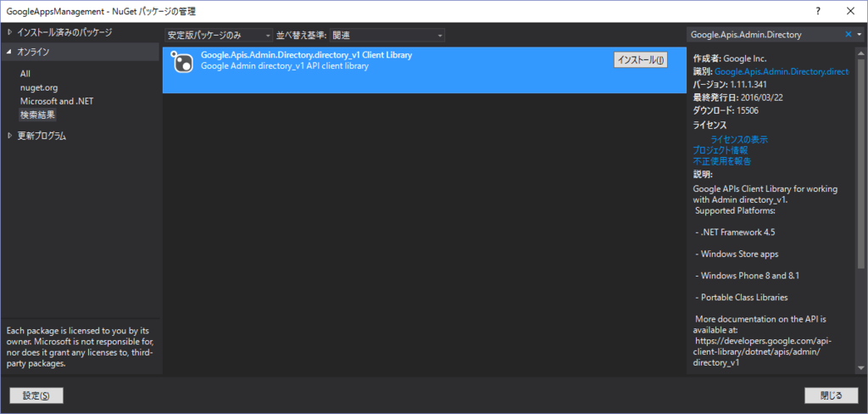Open the 不正使用を報告 link
The height and width of the screenshot is (414, 868).
click(x=722, y=161)
